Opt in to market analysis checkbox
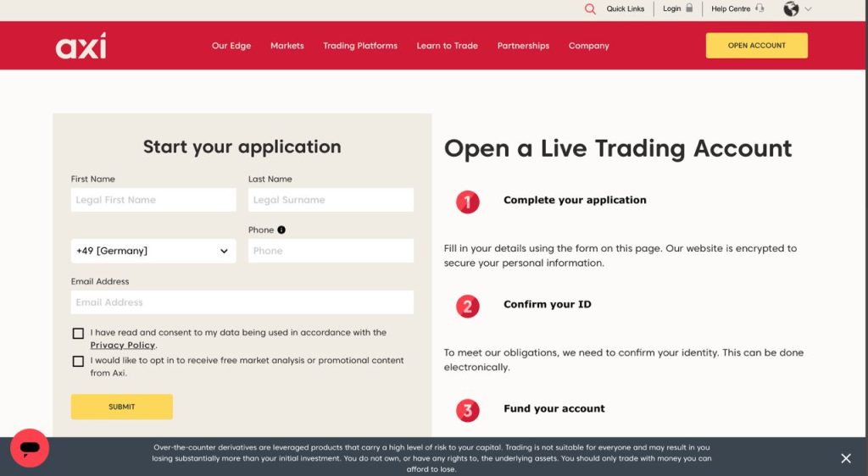Screen dimensions: 868x476 click(79, 362)
